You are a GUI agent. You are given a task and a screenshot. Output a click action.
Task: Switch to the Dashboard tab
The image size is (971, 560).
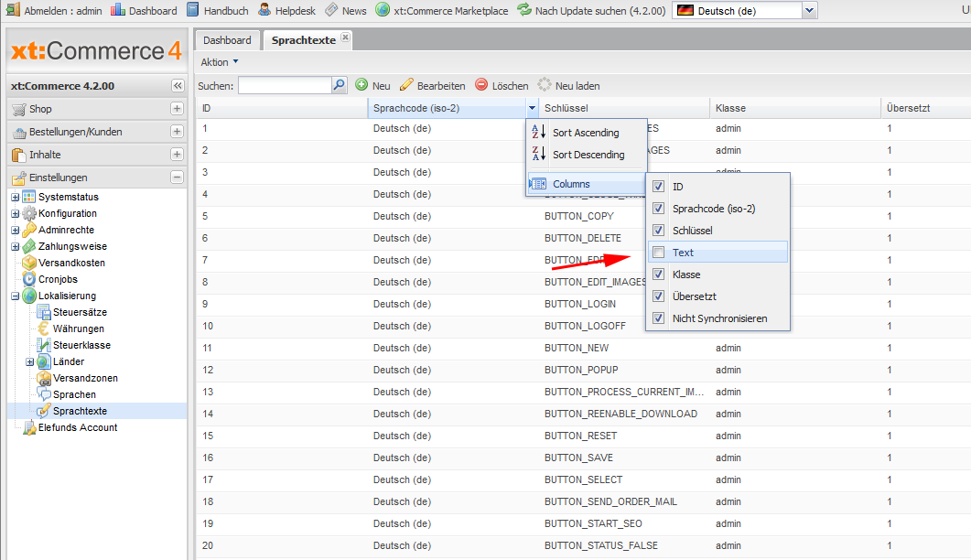point(227,40)
